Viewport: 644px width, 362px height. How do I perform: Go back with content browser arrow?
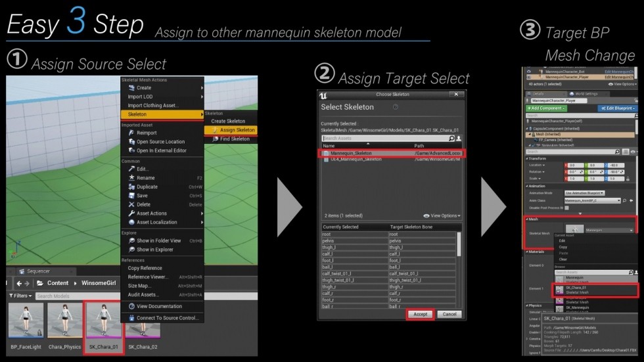coord(19,283)
